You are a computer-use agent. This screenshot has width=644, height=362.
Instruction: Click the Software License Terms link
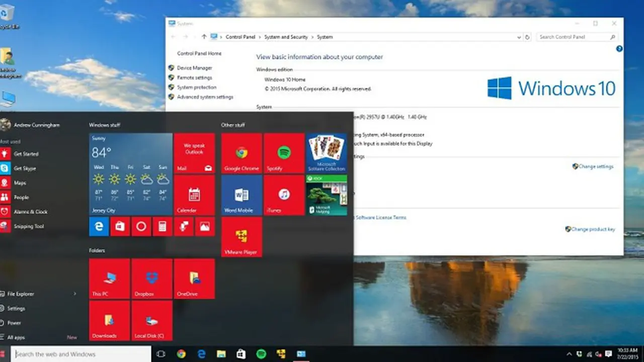380,218
